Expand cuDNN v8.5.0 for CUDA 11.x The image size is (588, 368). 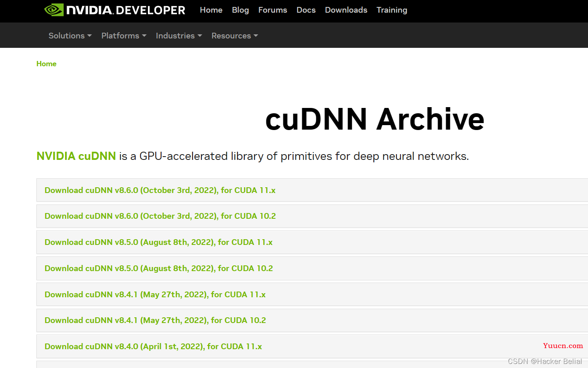312,242
